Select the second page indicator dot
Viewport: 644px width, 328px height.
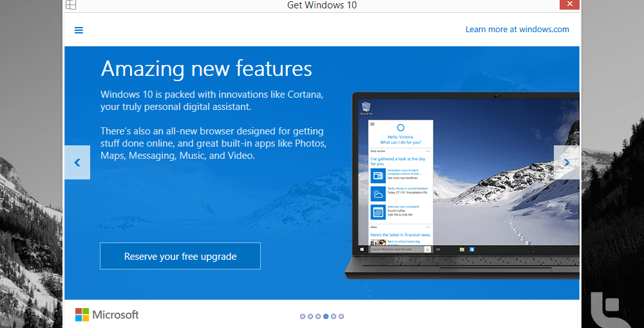pyautogui.click(x=310, y=316)
